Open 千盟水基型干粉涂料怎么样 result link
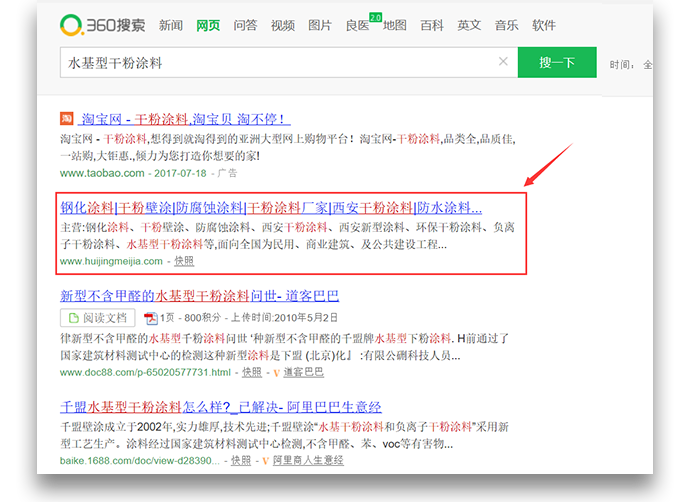The image size is (684, 502). pos(221,407)
